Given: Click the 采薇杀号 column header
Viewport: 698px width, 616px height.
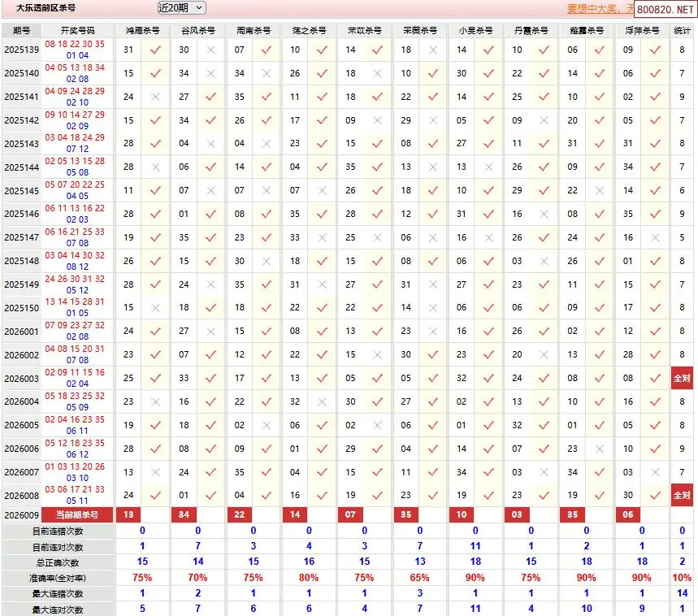Looking at the screenshot, I should click(x=419, y=30).
